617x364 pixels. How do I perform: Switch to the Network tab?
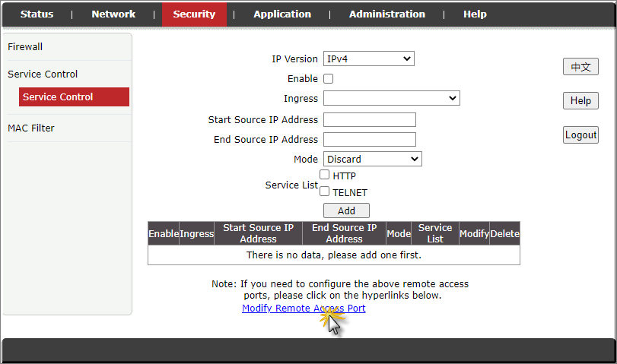click(x=113, y=14)
